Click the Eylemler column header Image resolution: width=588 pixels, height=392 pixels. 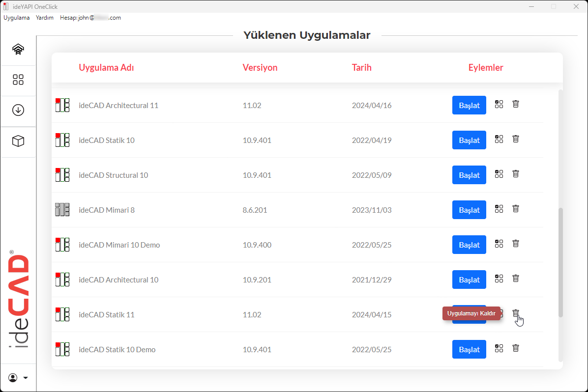(x=486, y=67)
